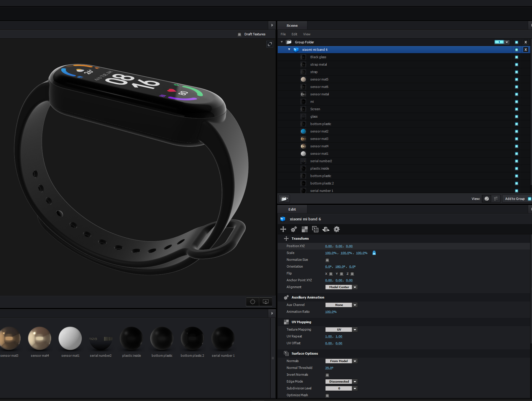The width and height of the screenshot is (532, 401).
Task: Click the crosshair icon below the viewport
Action: [x=253, y=302]
